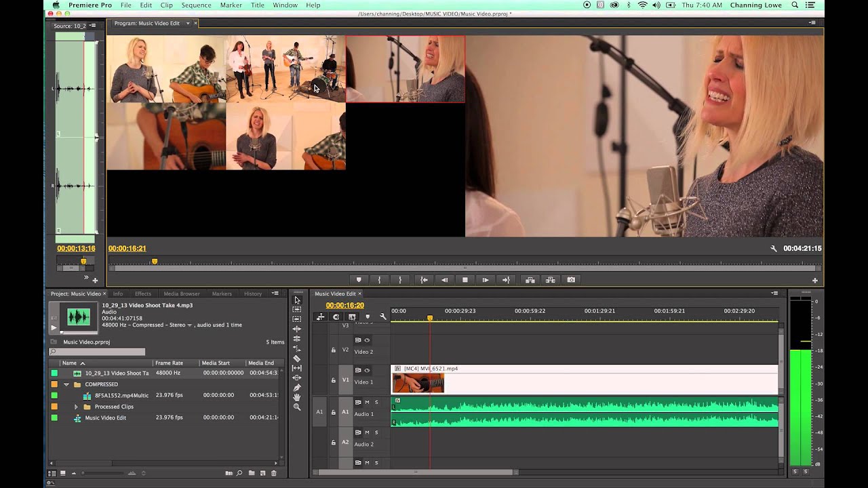Switch to the Media Browser tab
This screenshot has width=868, height=488.
tap(182, 294)
